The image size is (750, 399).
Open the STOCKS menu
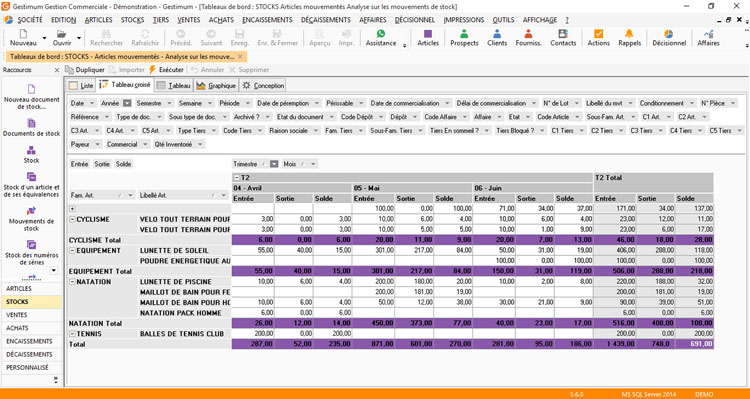click(x=132, y=20)
